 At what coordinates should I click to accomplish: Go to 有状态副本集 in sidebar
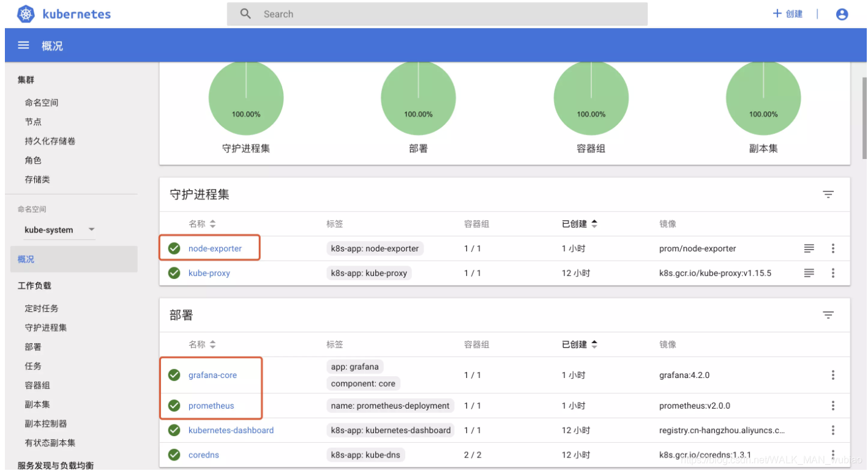tap(50, 443)
